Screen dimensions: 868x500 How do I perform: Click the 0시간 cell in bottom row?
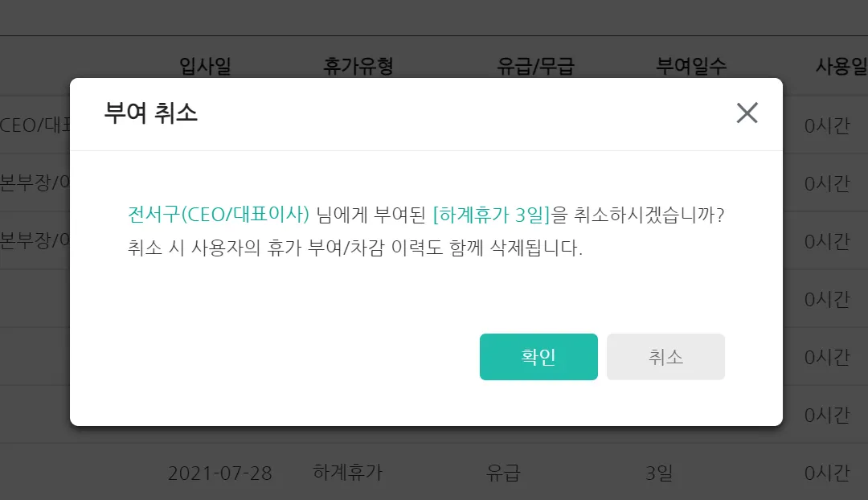[827, 473]
